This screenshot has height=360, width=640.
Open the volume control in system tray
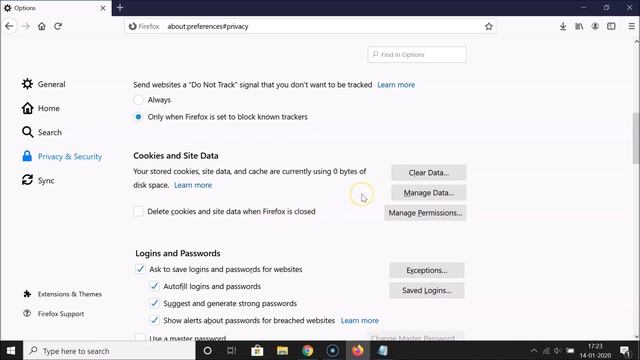(x=558, y=351)
